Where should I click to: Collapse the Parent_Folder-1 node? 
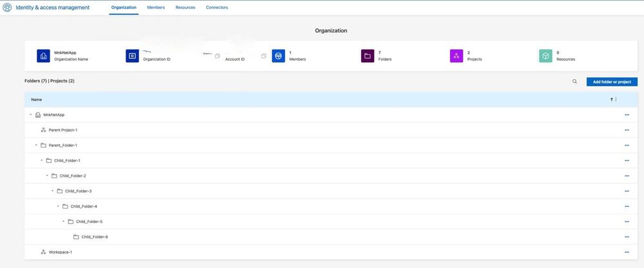pyautogui.click(x=36, y=146)
